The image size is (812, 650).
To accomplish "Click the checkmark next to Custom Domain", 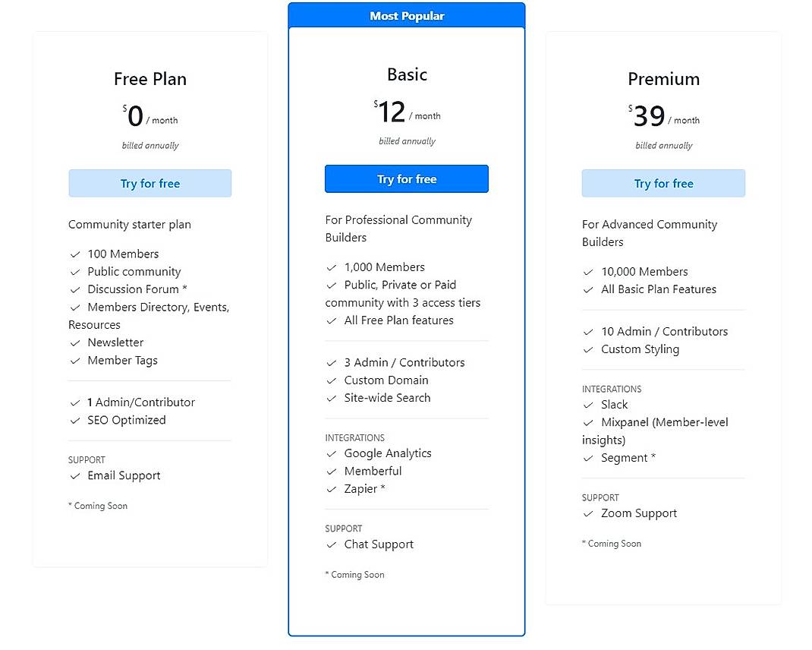I will tap(332, 380).
